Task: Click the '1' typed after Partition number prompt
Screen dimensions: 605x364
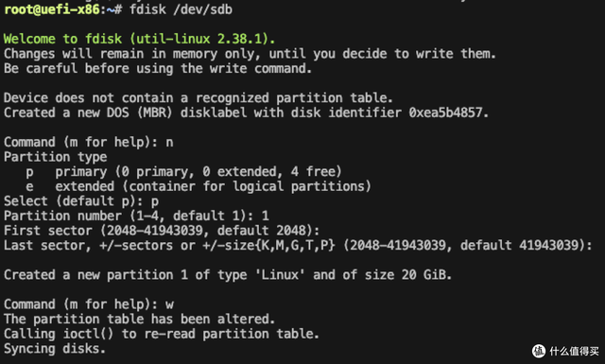Action: [265, 216]
